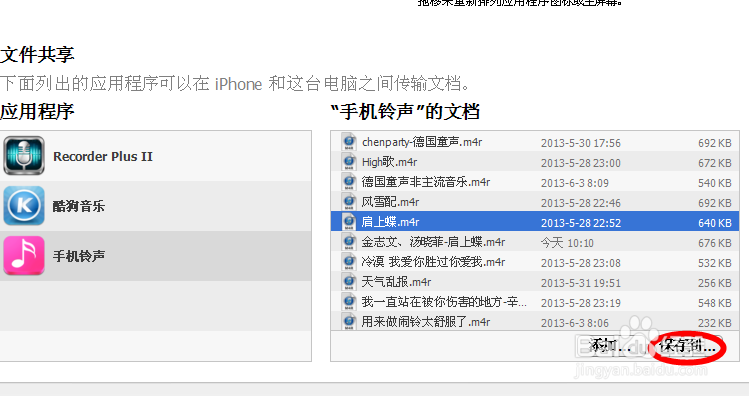Click file icon of 金志文、汤晓菲-肩上蝶.m4r

[349, 242]
